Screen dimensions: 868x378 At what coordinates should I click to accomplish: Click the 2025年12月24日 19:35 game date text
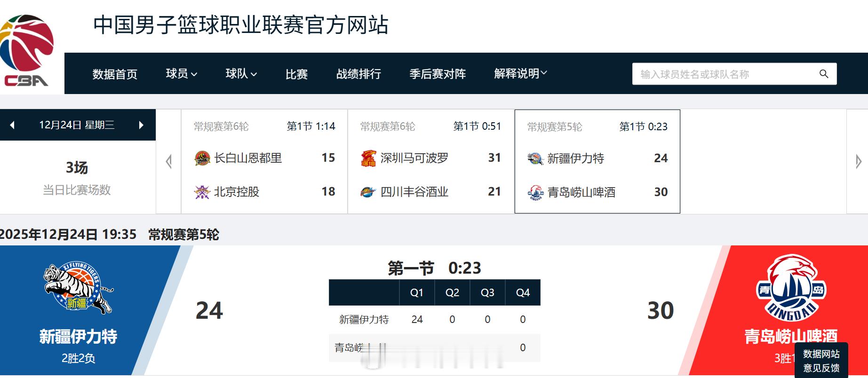click(x=68, y=235)
